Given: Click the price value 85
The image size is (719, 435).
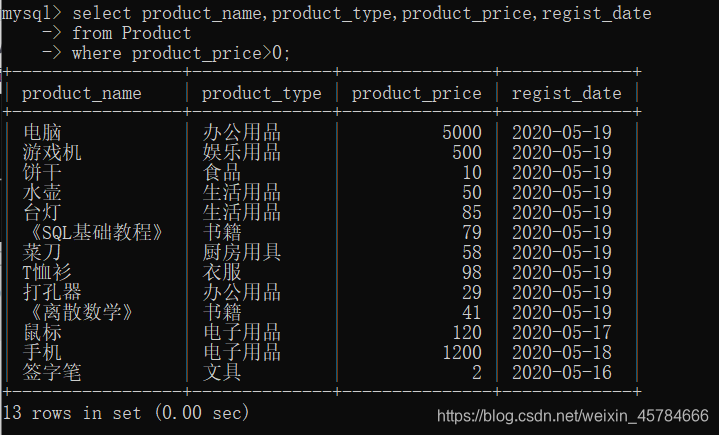Looking at the screenshot, I should [x=472, y=213].
